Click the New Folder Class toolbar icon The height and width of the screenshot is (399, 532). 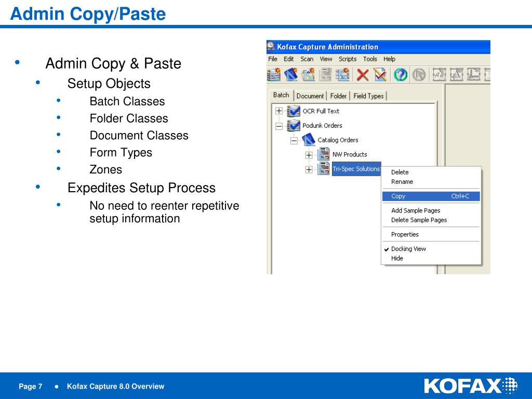coord(308,74)
